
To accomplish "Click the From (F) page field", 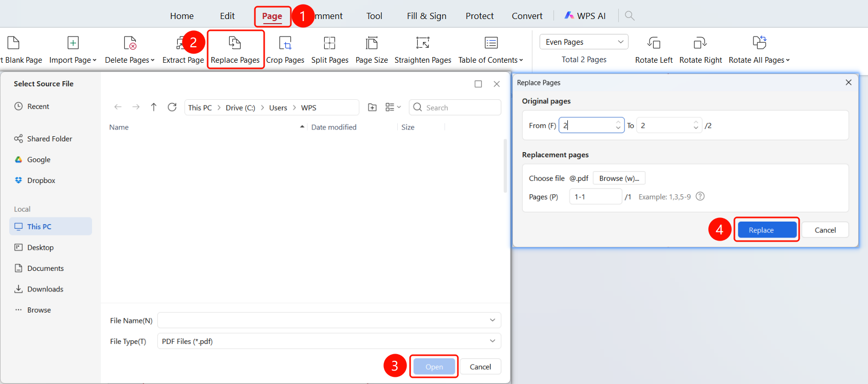I will pyautogui.click(x=592, y=125).
